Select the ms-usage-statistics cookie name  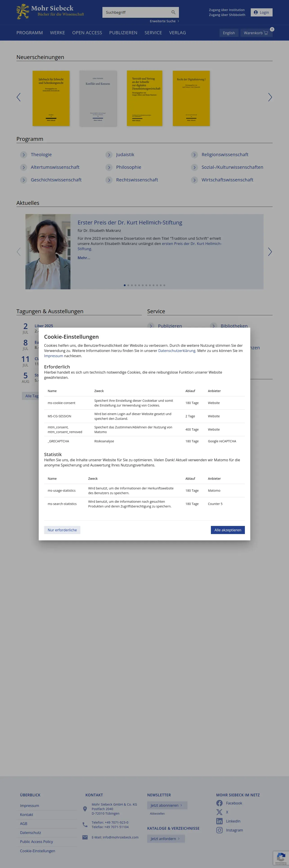(62, 491)
